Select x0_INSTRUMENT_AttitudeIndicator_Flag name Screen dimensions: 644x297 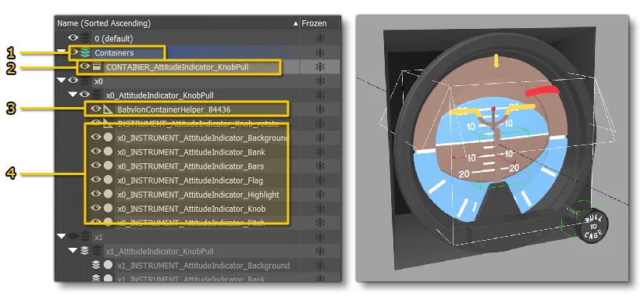coord(190,181)
